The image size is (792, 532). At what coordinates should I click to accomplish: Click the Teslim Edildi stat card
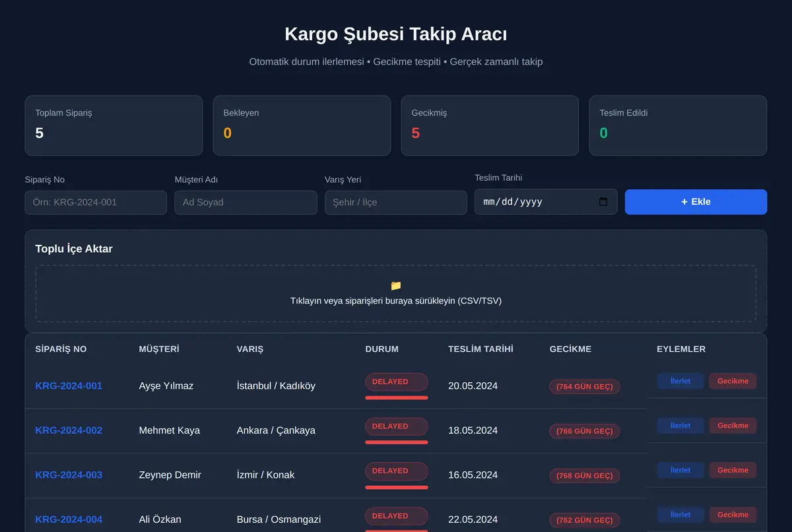[x=678, y=125]
